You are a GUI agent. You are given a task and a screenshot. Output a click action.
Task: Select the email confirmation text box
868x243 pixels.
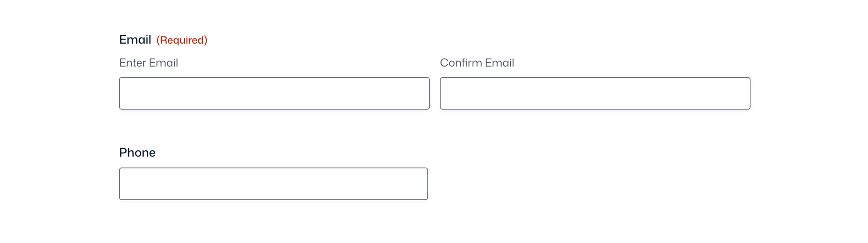[595, 93]
